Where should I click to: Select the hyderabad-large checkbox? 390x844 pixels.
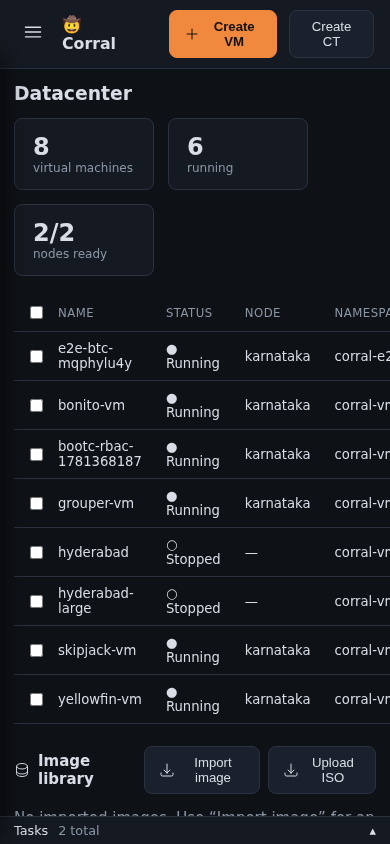pyautogui.click(x=37, y=601)
